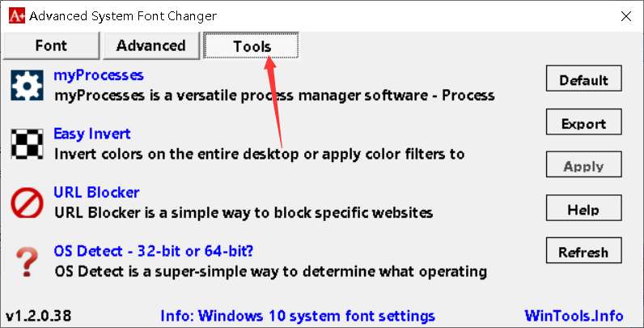
Task: Open Help
Action: coord(583,210)
